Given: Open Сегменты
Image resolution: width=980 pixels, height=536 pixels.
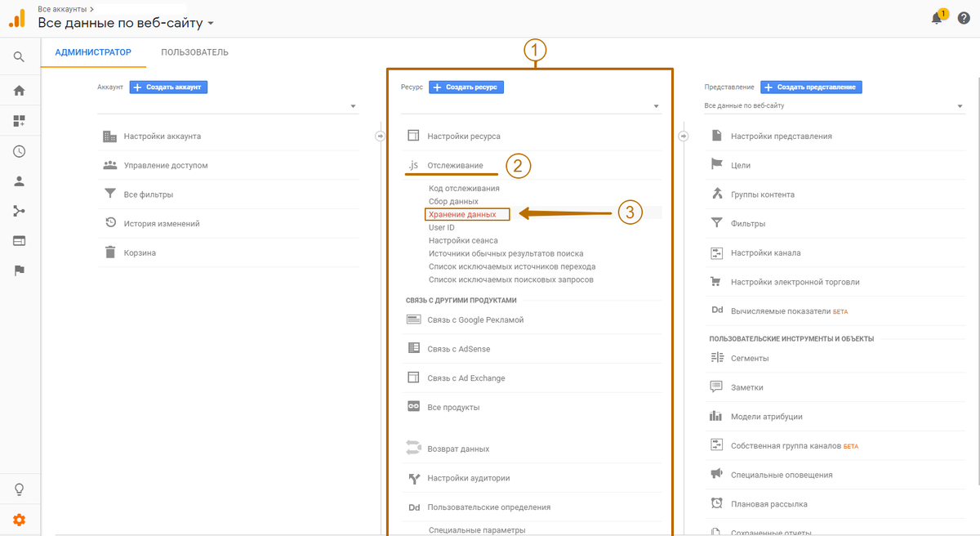Looking at the screenshot, I should (x=750, y=358).
